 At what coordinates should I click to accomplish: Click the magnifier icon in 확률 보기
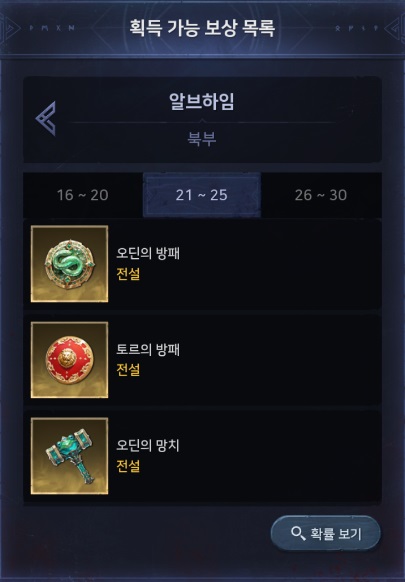(298, 533)
